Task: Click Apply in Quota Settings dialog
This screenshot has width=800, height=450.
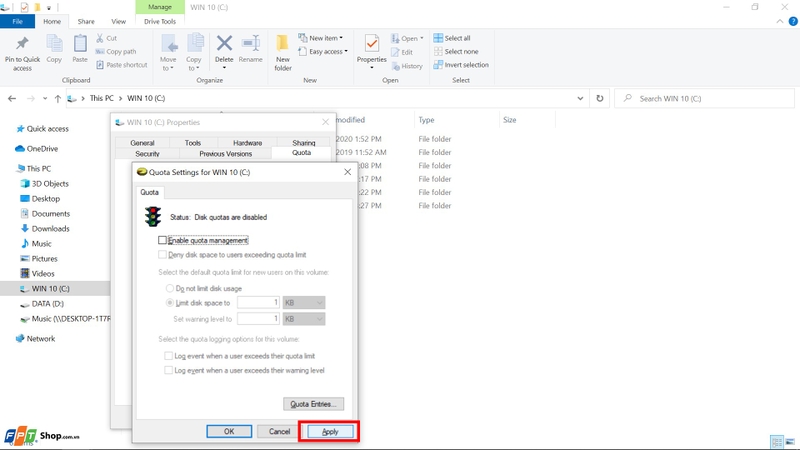Action: point(330,431)
